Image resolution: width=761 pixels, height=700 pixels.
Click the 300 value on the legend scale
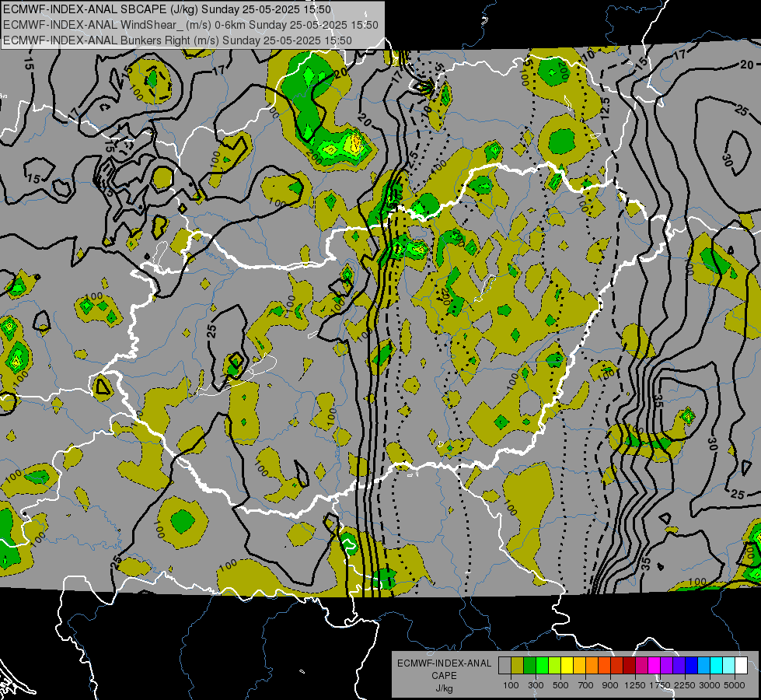tap(536, 685)
